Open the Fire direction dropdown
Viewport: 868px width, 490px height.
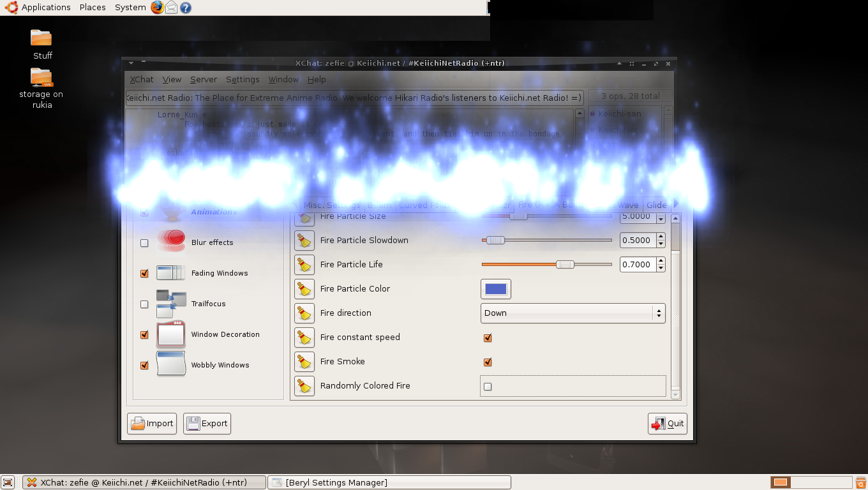coord(572,313)
